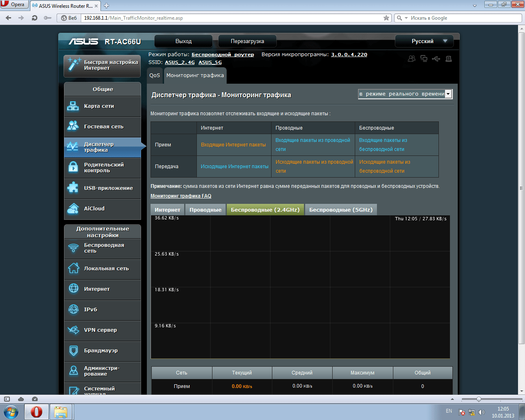
Task: Expand the zoom level popup arrow
Action: tap(452, 399)
